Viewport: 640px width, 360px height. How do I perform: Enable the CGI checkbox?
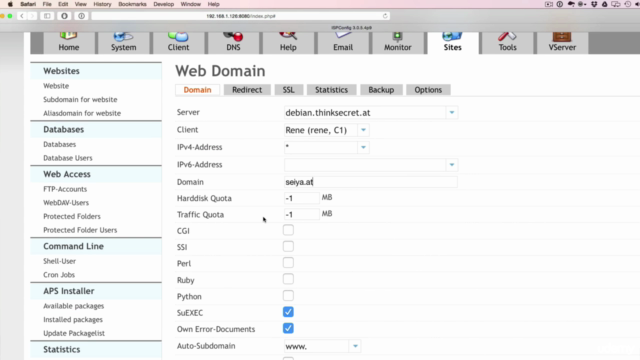coord(288,230)
